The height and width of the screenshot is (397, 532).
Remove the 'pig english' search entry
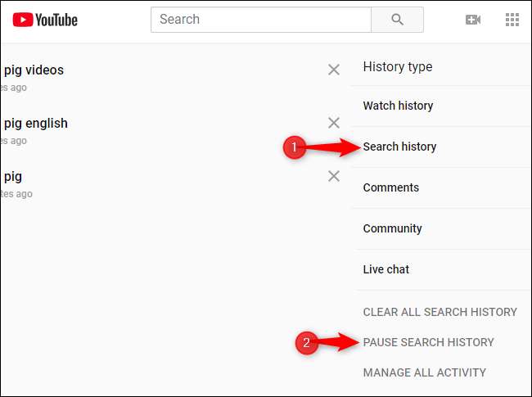coord(334,124)
